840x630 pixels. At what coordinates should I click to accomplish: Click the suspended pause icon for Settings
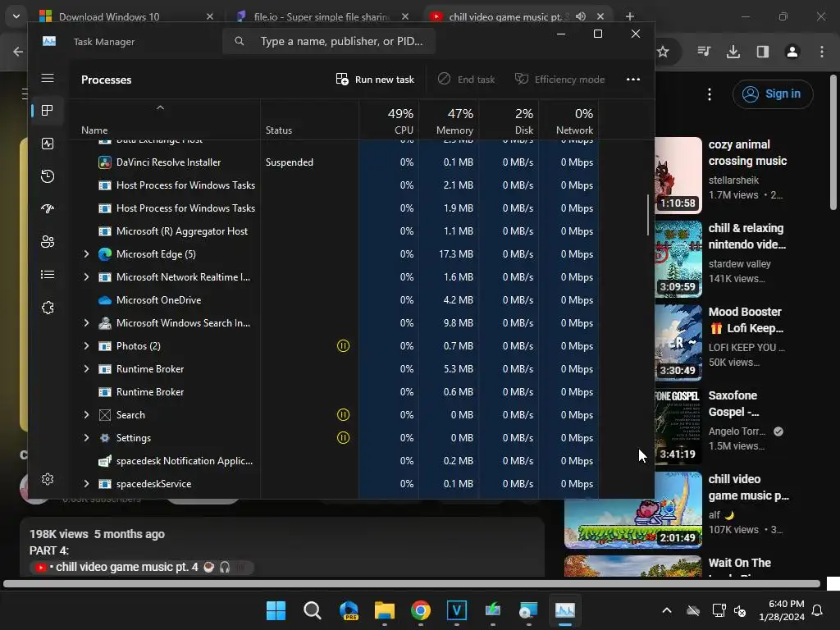click(x=344, y=438)
